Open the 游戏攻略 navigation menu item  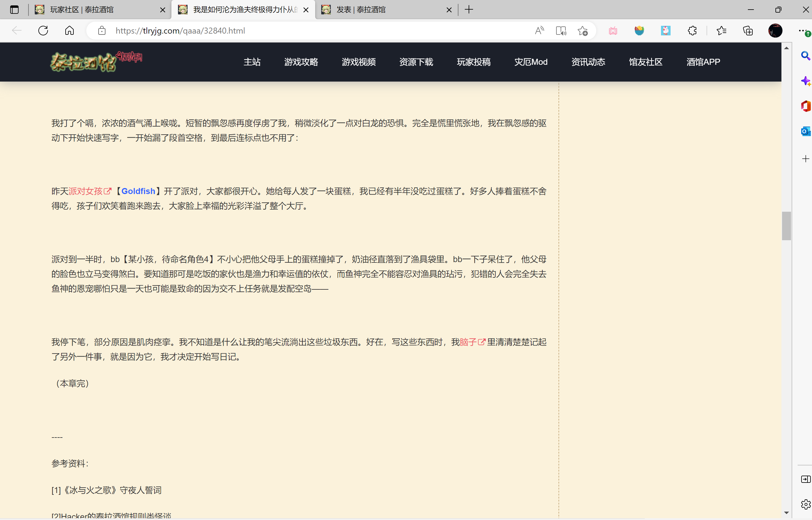tap(301, 62)
